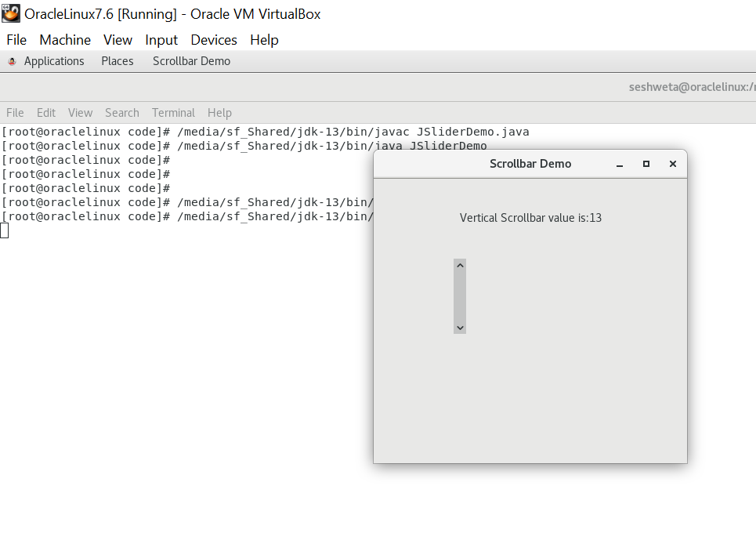Click the scrollbar down arrow button

[x=460, y=328]
